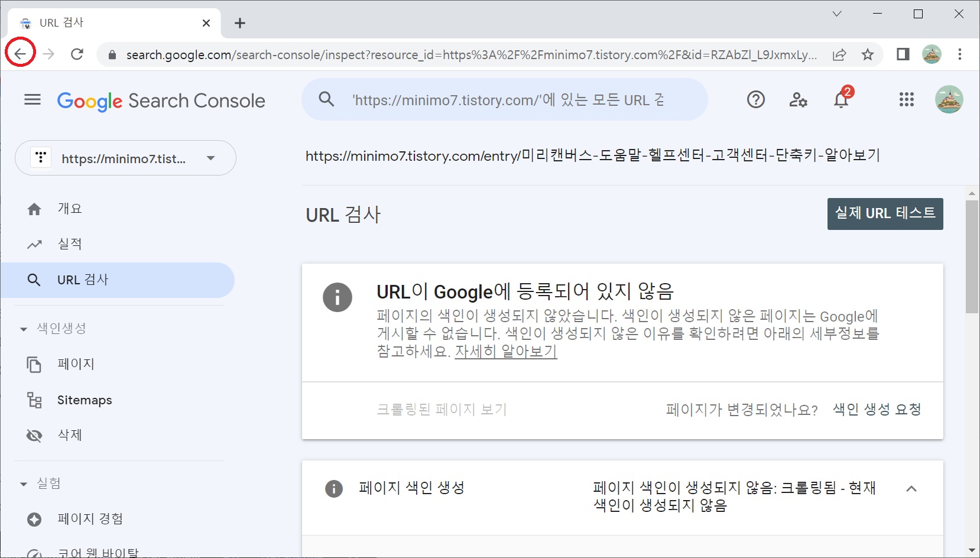The image size is (980, 558).
Task: Click 크롤링된 페이지 보기
Action: [442, 409]
